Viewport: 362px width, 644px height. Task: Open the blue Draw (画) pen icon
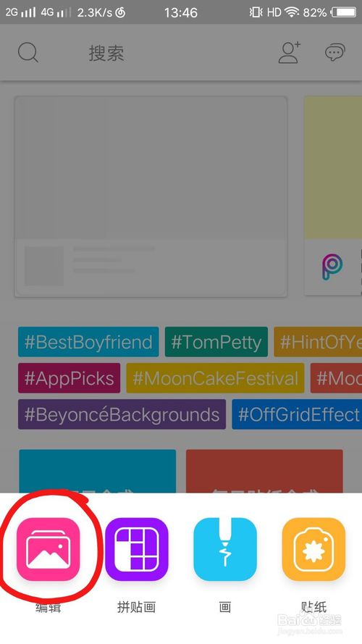[225, 549]
